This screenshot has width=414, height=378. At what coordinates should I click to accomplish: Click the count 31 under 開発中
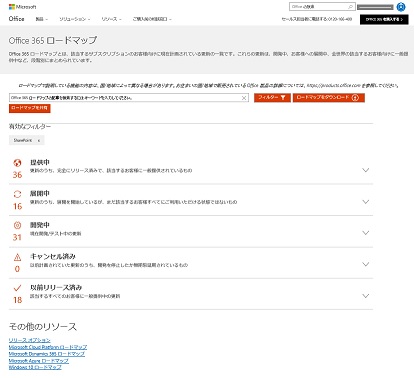tap(17, 237)
